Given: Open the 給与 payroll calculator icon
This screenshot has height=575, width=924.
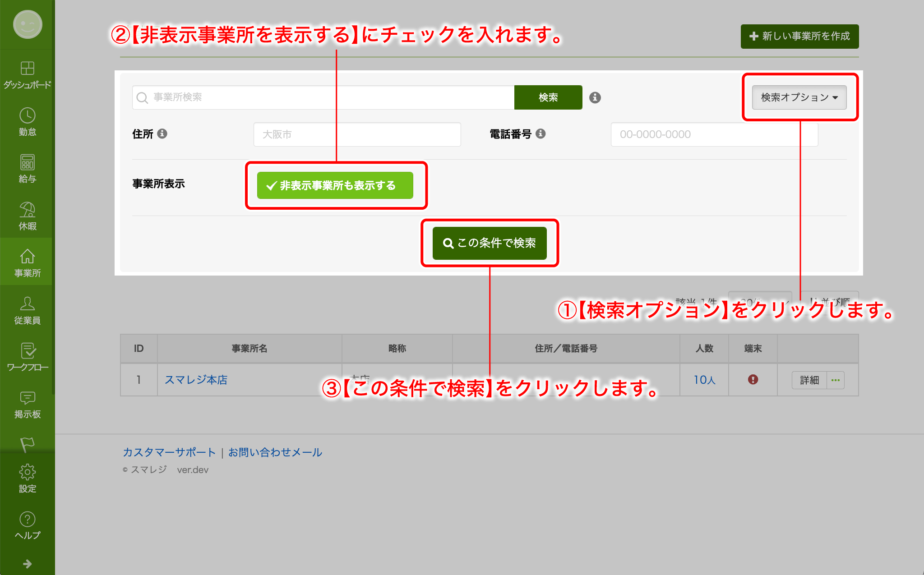Looking at the screenshot, I should click(x=27, y=162).
